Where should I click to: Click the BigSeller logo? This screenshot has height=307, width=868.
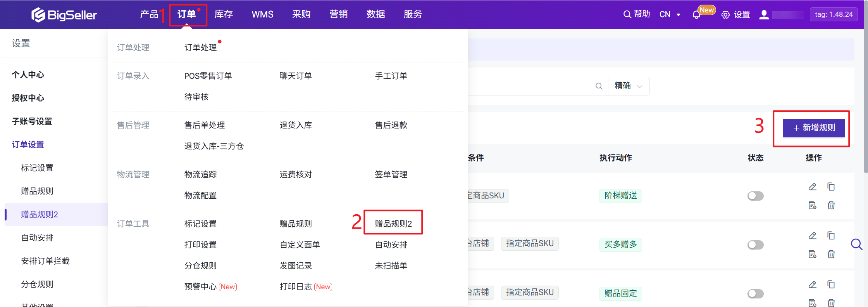[x=64, y=15]
